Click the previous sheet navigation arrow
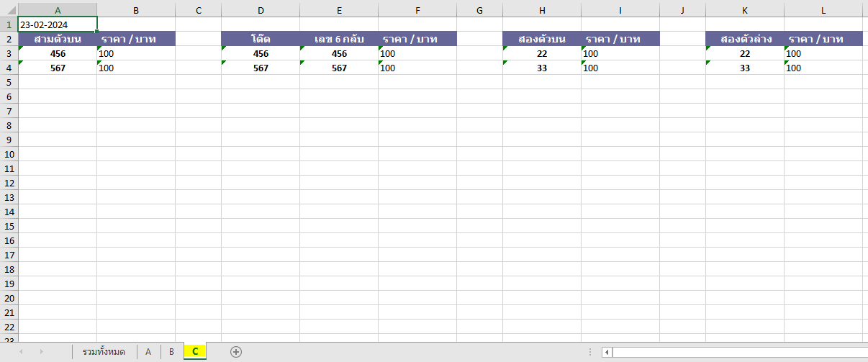 (x=21, y=352)
